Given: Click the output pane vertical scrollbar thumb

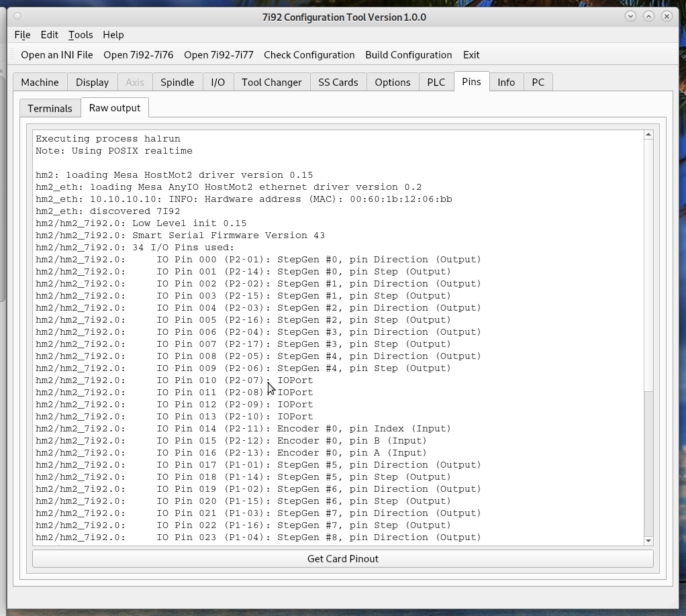Looking at the screenshot, I should pos(648,266).
